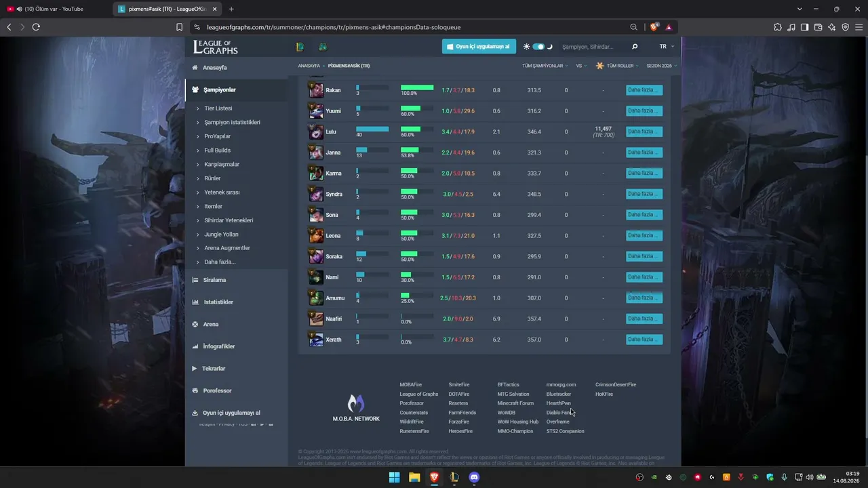Viewport: 868px width, 488px height.
Task: Click the M.O.B.A. Network footer logo
Action: click(356, 408)
